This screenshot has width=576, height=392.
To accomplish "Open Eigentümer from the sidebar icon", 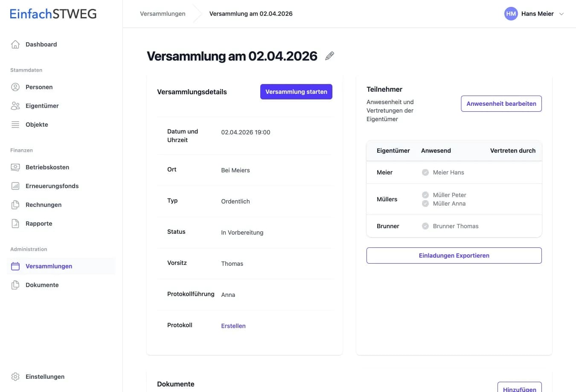I will click(15, 106).
